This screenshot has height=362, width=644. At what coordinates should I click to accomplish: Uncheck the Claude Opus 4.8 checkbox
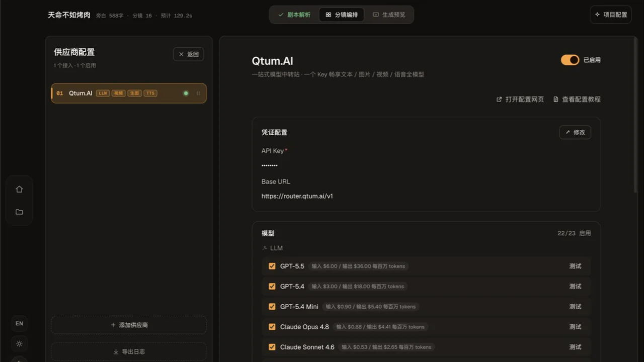pos(272,327)
